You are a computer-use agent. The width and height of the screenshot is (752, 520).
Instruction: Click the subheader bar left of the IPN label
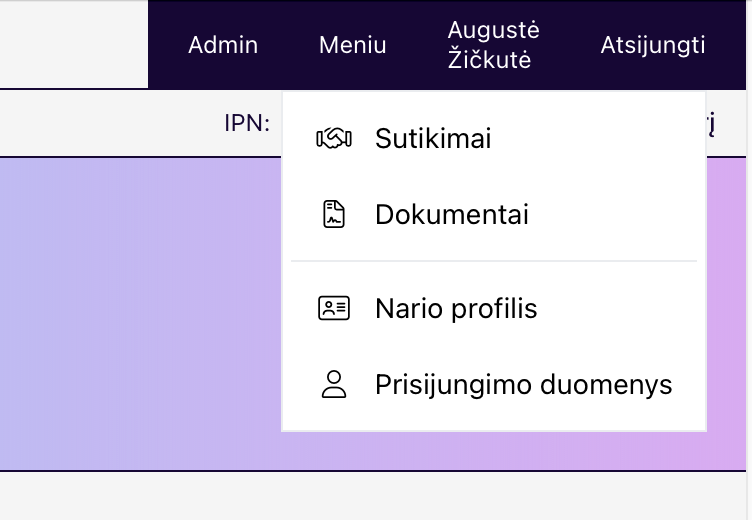pos(110,123)
